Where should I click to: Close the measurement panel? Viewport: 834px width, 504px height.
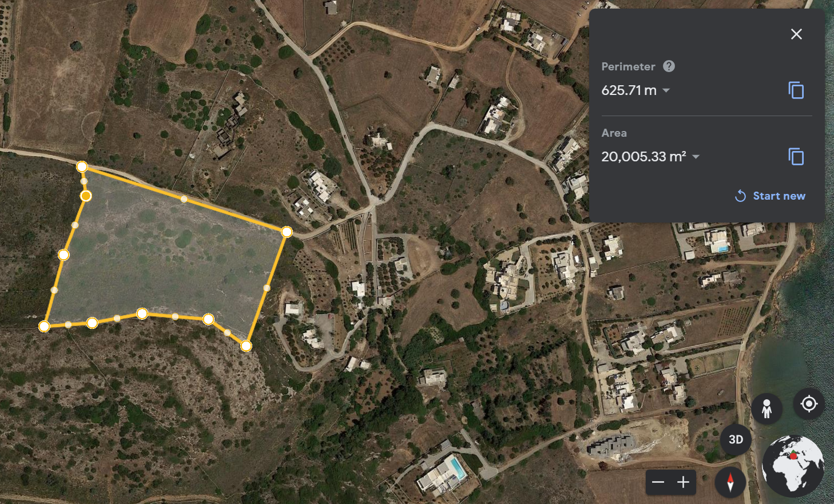[x=796, y=34]
